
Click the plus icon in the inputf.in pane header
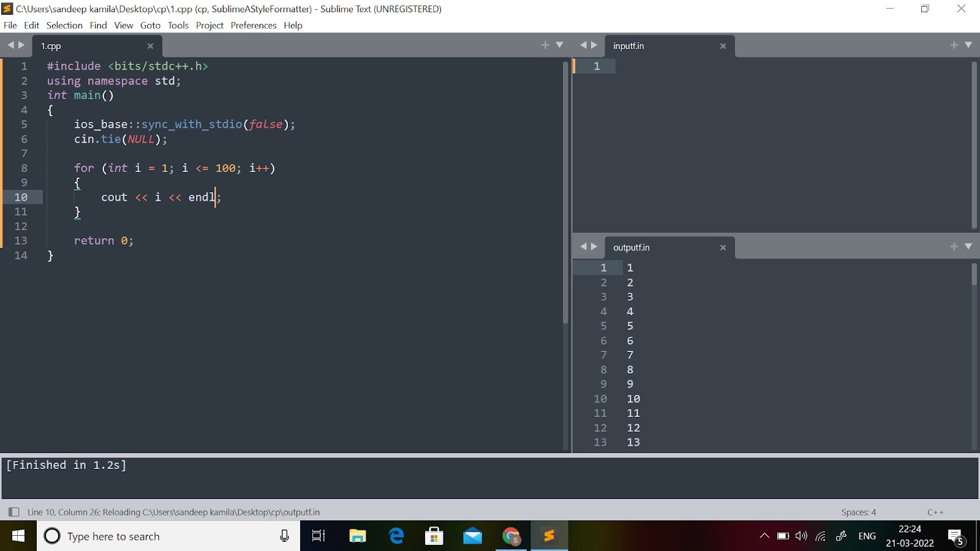953,45
